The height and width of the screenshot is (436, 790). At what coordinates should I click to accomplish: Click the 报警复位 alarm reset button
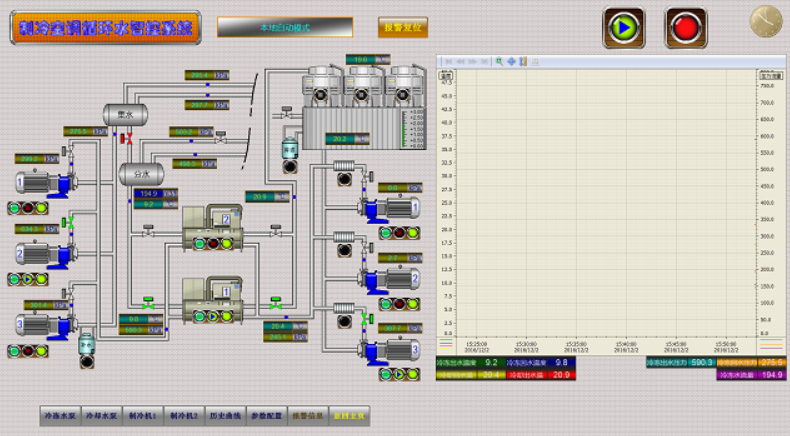[x=402, y=28]
